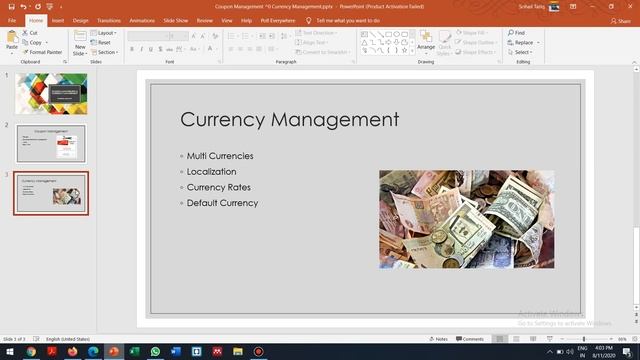This screenshot has width=640, height=360.
Task: Start presentation from beginning via quick access icon
Action: click(50, 7)
